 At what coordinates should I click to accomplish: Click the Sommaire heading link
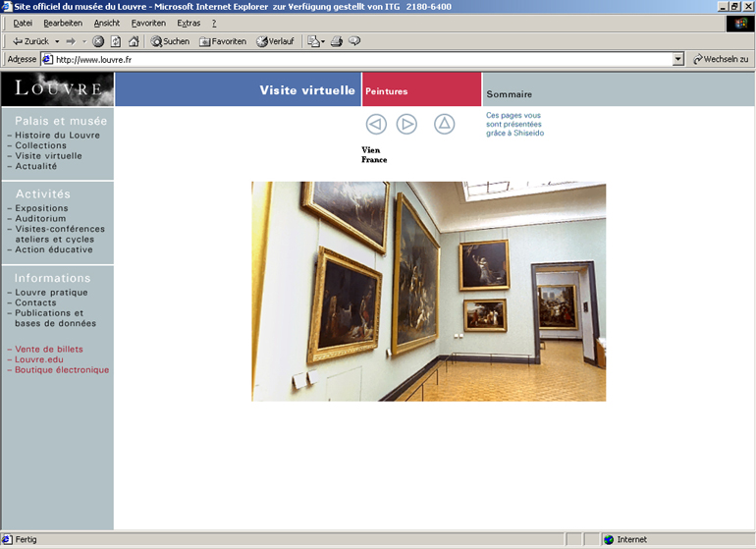509,94
